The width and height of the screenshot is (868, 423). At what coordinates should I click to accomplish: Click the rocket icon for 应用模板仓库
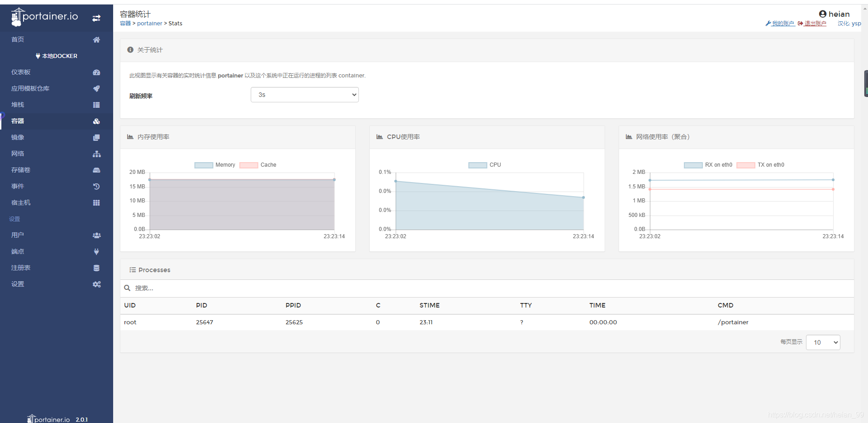coord(96,89)
